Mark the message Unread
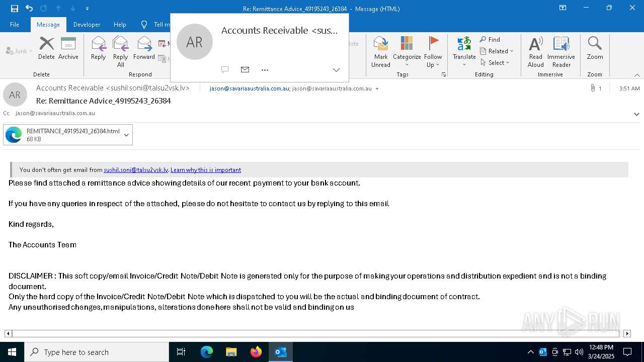 click(x=381, y=51)
